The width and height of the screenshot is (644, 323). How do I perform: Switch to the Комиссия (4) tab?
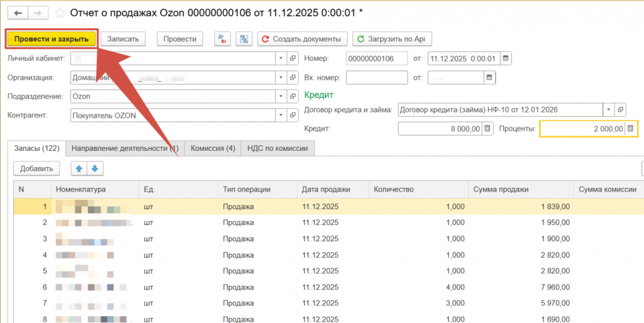213,148
